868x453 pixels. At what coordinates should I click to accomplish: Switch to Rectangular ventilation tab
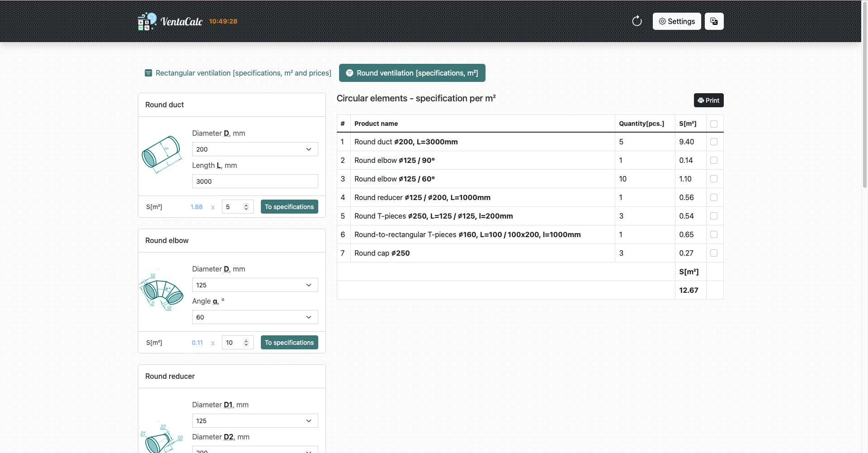point(237,73)
